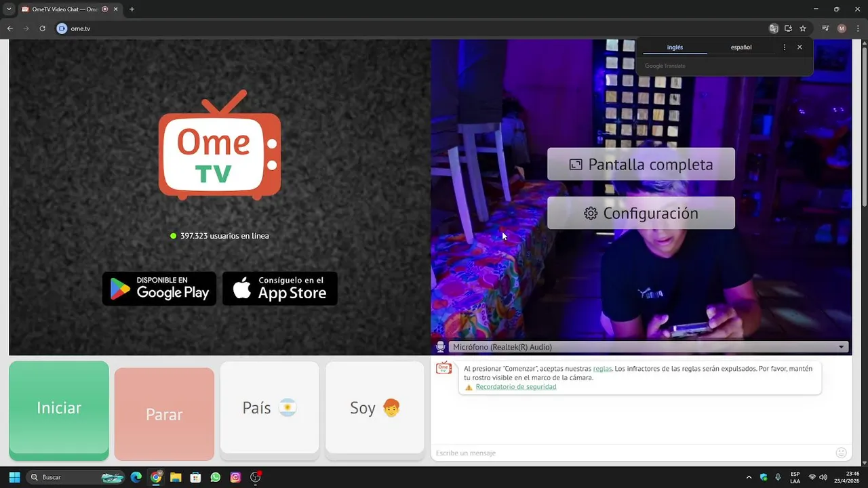Image resolution: width=868 pixels, height=488 pixels.
Task: Close the OmeTV Video Chat tab
Action: point(115,9)
